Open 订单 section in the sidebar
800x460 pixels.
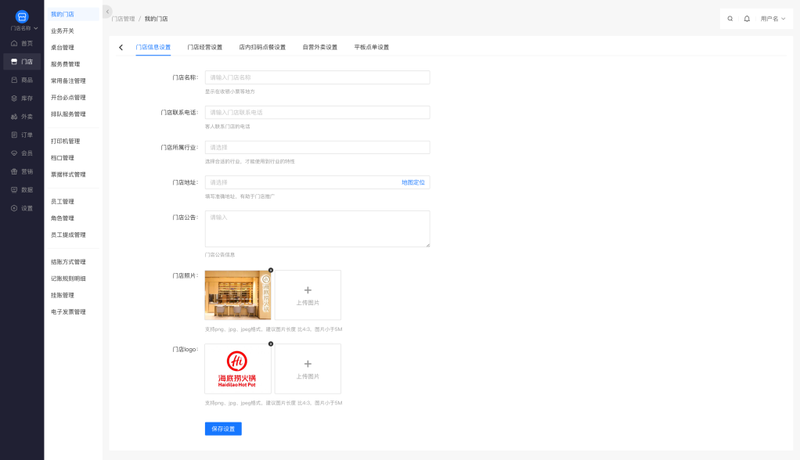click(x=22, y=135)
